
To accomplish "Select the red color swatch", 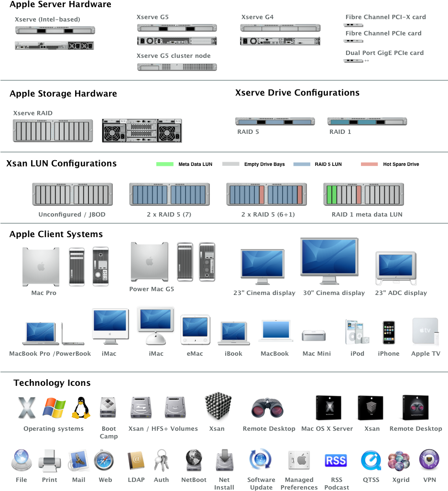I will (369, 164).
